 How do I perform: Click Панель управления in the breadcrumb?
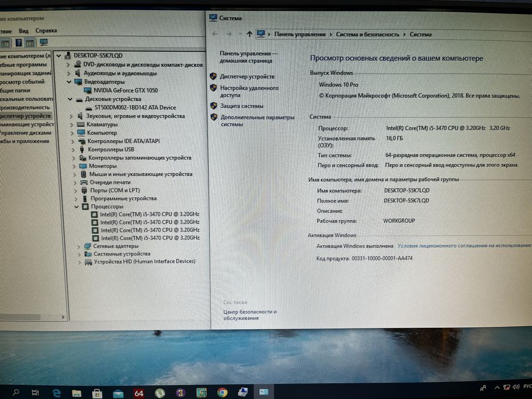[299, 34]
